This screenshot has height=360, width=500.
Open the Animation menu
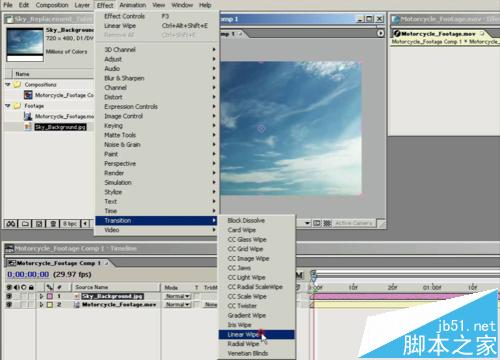[x=133, y=5]
